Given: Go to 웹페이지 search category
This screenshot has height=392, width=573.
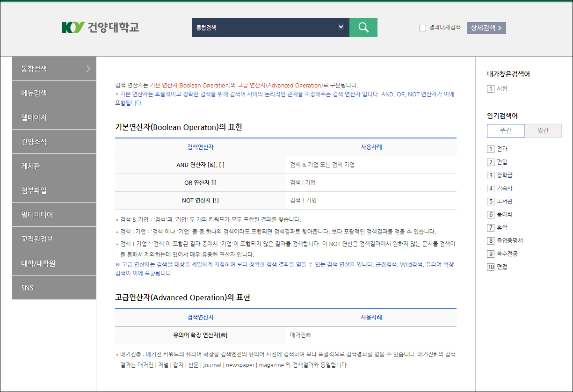Looking at the screenshot, I should 54,117.
